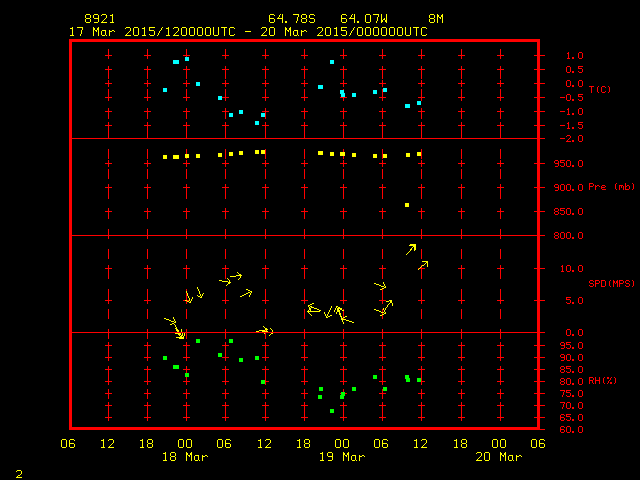Image resolution: width=640 pixels, height=480 pixels.
Task: Click the T(C) temperature axis label
Action: [x=599, y=90]
